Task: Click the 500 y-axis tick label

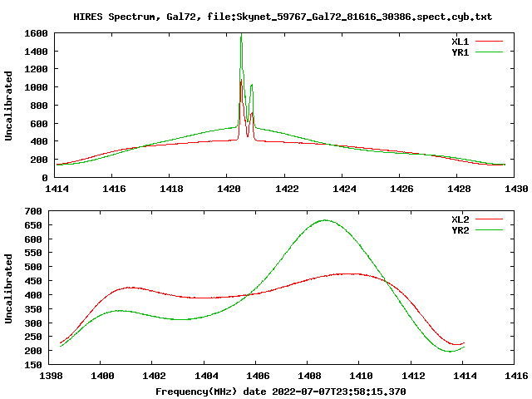Action: [x=33, y=267]
